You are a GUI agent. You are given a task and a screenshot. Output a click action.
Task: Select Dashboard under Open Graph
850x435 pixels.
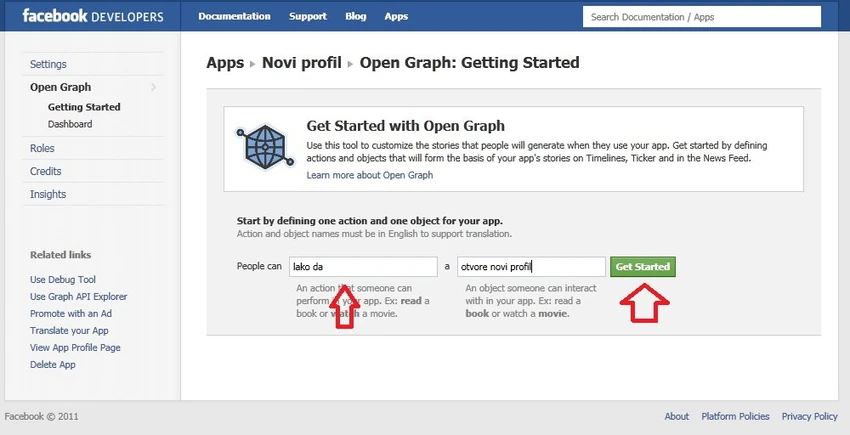(70, 124)
